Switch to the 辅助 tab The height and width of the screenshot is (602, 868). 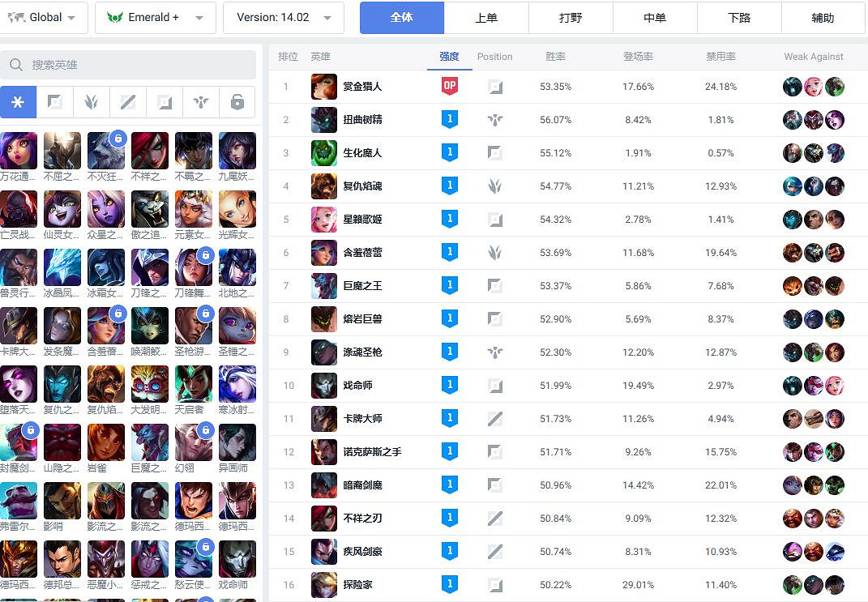pos(823,18)
